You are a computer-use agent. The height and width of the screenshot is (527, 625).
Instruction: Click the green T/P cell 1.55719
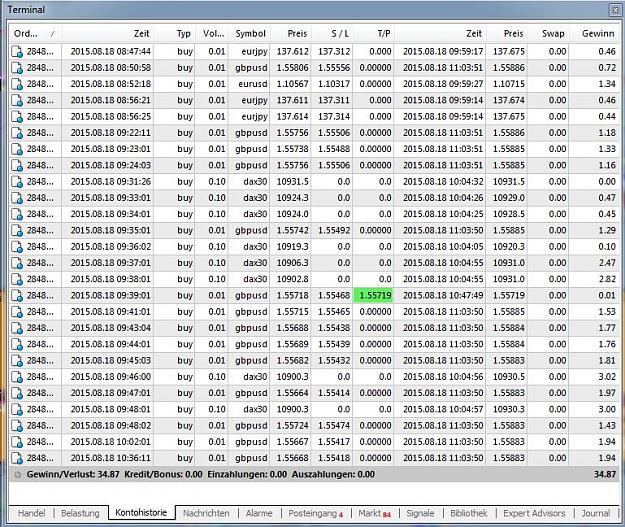tap(374, 296)
